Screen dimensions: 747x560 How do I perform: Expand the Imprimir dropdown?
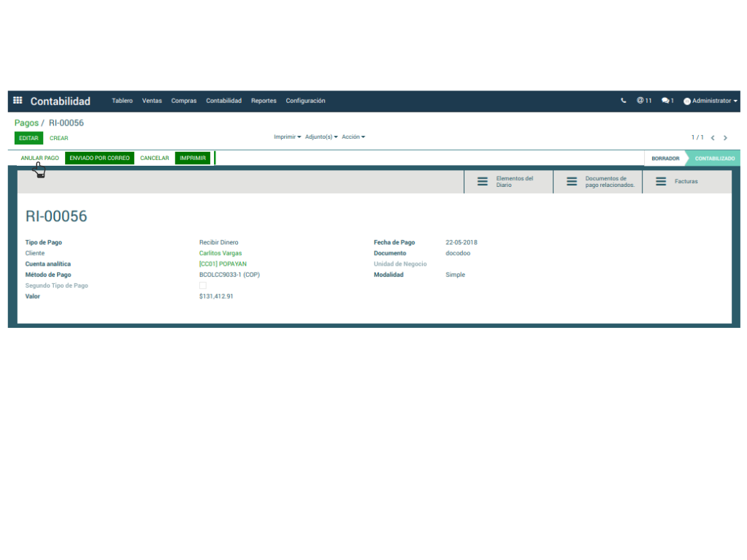point(287,137)
